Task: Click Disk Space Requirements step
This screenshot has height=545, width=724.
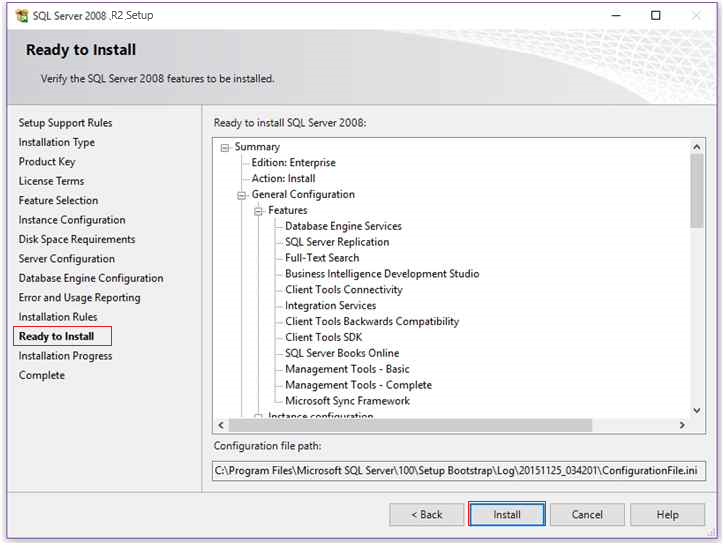Action: (x=77, y=239)
